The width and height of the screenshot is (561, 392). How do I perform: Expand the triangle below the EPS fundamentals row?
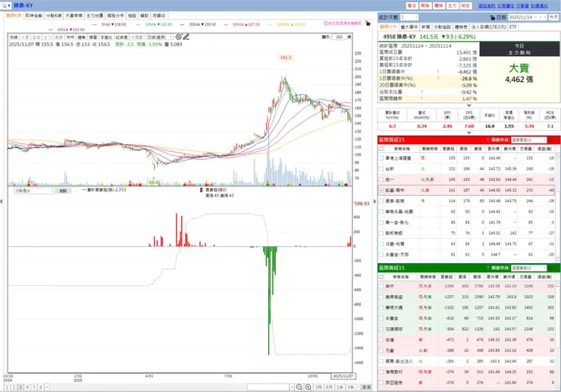click(469, 133)
